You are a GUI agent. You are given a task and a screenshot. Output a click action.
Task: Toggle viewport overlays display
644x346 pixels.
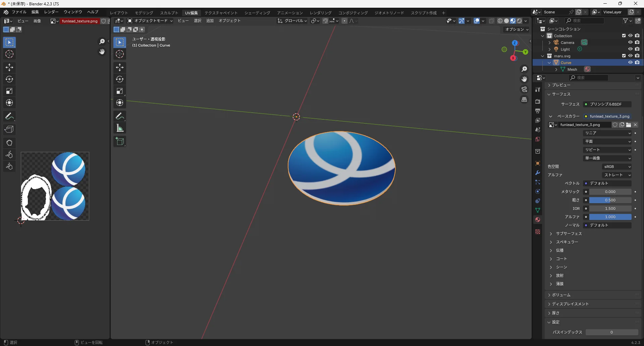(477, 21)
